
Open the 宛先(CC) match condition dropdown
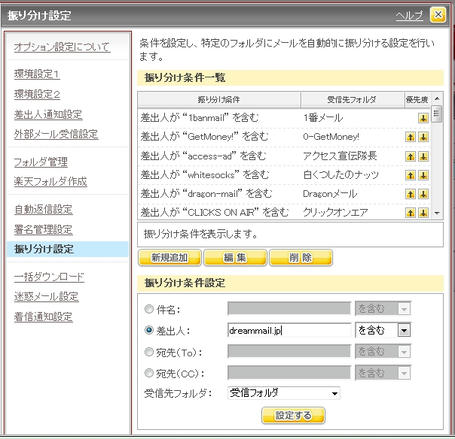click(383, 373)
